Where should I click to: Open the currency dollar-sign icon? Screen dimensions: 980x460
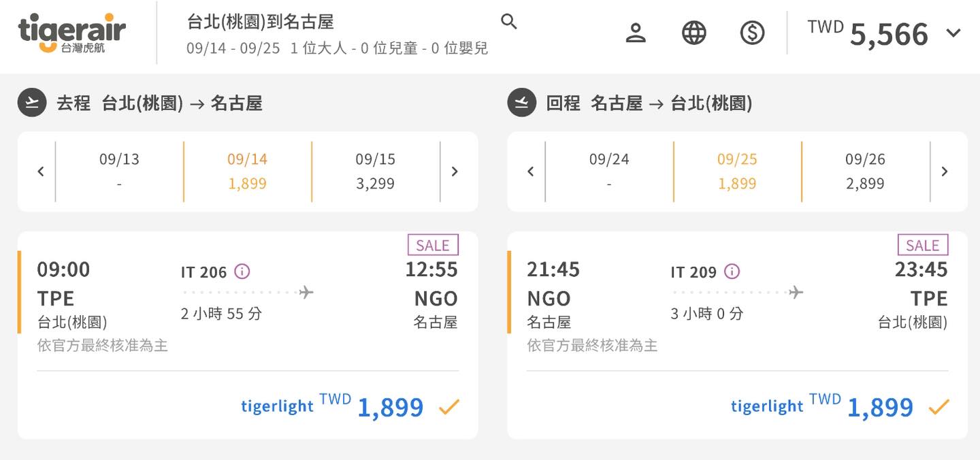752,33
